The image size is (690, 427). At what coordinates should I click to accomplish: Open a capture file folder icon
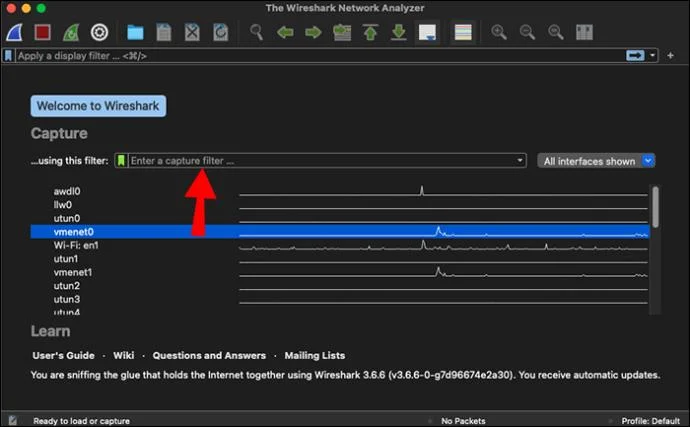pos(135,33)
